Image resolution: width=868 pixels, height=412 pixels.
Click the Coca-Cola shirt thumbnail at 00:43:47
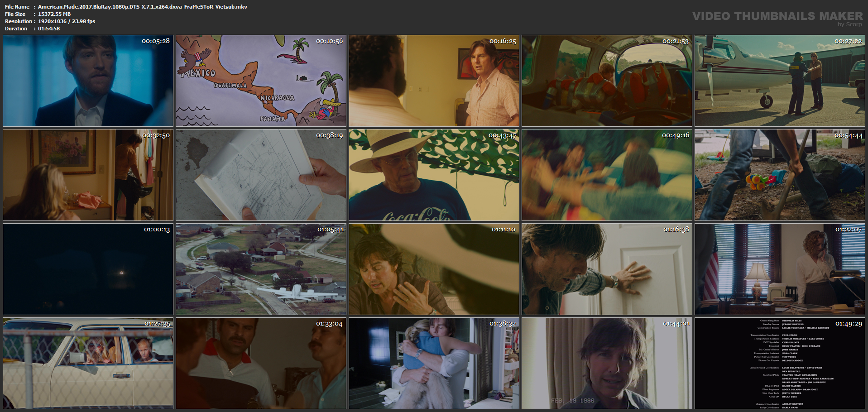[x=434, y=175]
